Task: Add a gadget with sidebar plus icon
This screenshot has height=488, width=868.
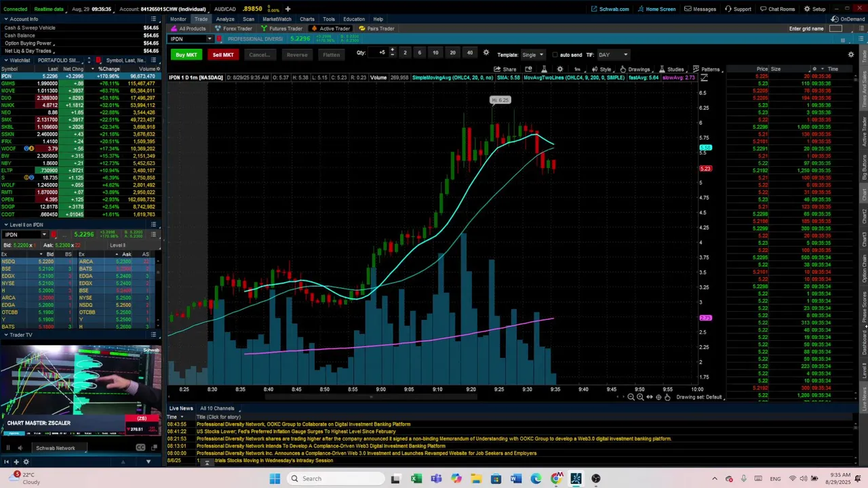Action: [17, 462]
